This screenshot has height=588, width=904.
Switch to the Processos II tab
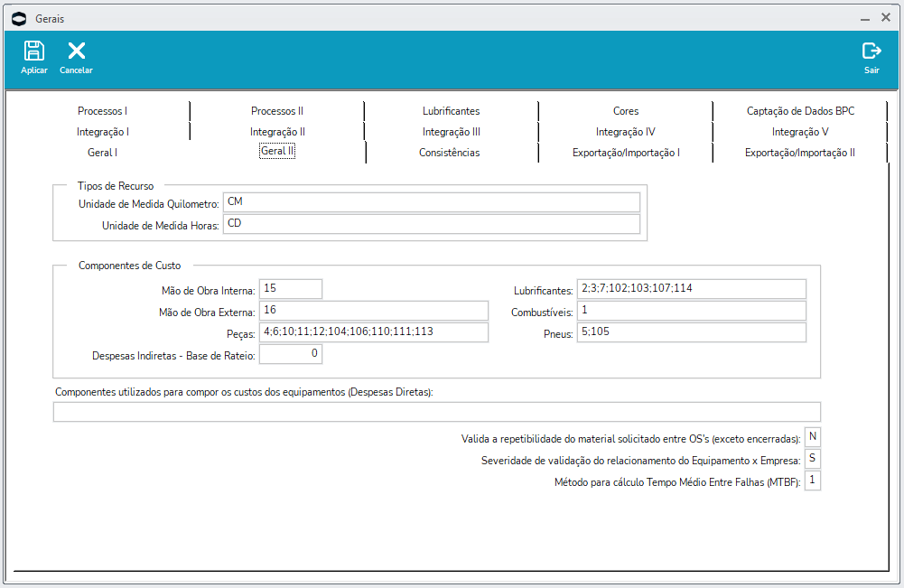pyautogui.click(x=277, y=111)
